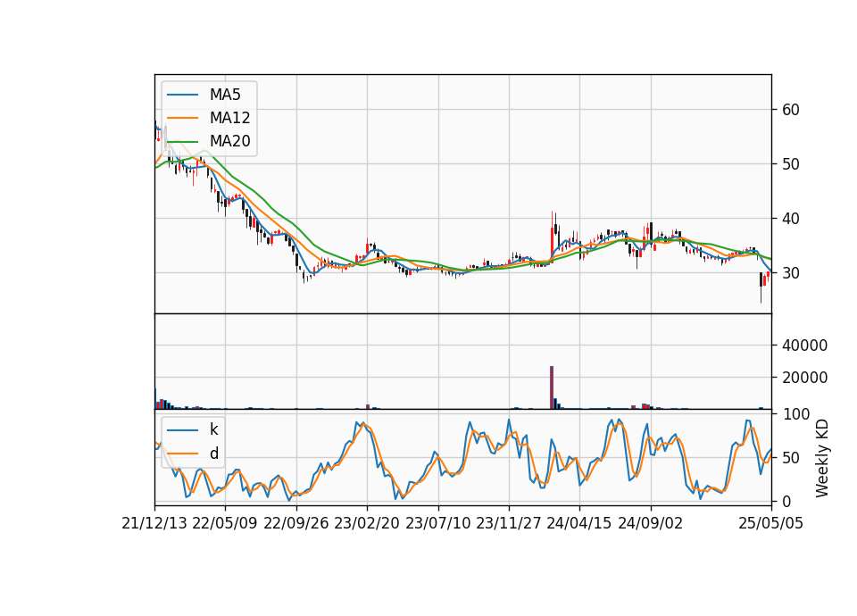Click the 23/11/27 date label
Screen dimensions: 857x616
(x=508, y=523)
